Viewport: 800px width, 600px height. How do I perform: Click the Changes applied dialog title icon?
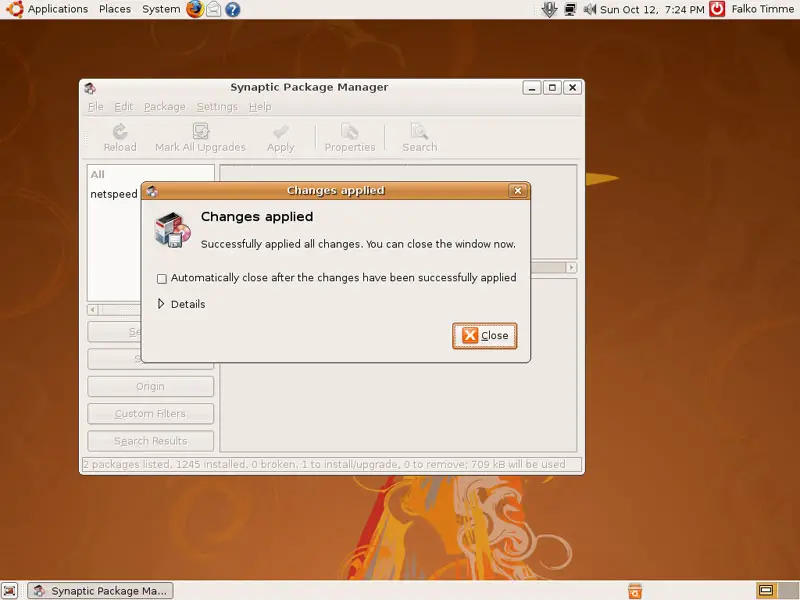point(152,191)
